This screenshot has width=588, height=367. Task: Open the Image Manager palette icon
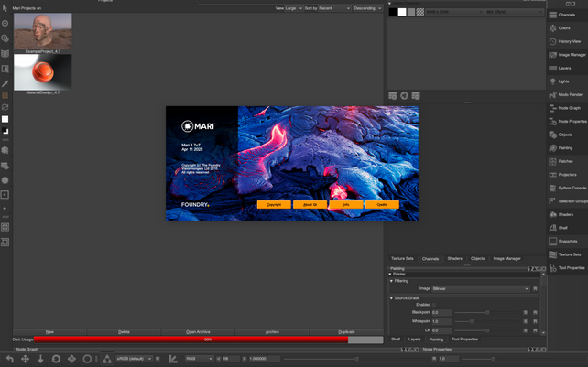tap(552, 54)
